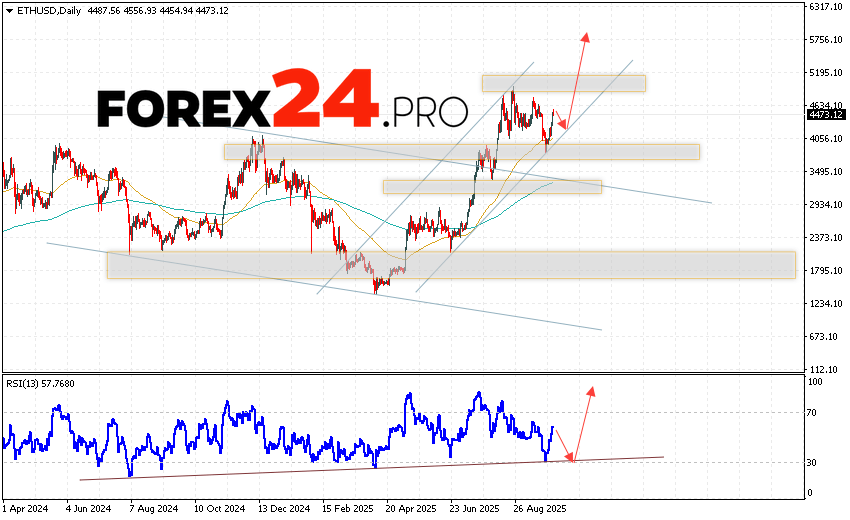Viewport: 850px width, 520px height.
Task: Select the current price tag 4473.12
Action: point(825,114)
